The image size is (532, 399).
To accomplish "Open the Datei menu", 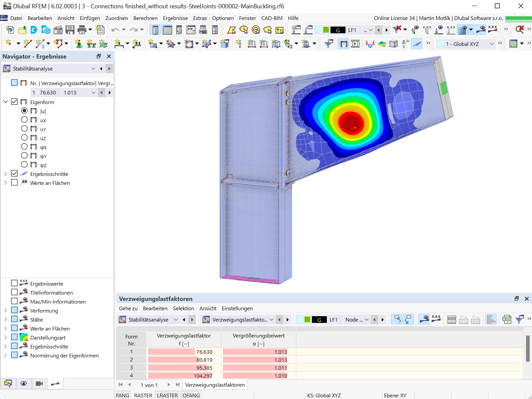I will tap(16, 18).
